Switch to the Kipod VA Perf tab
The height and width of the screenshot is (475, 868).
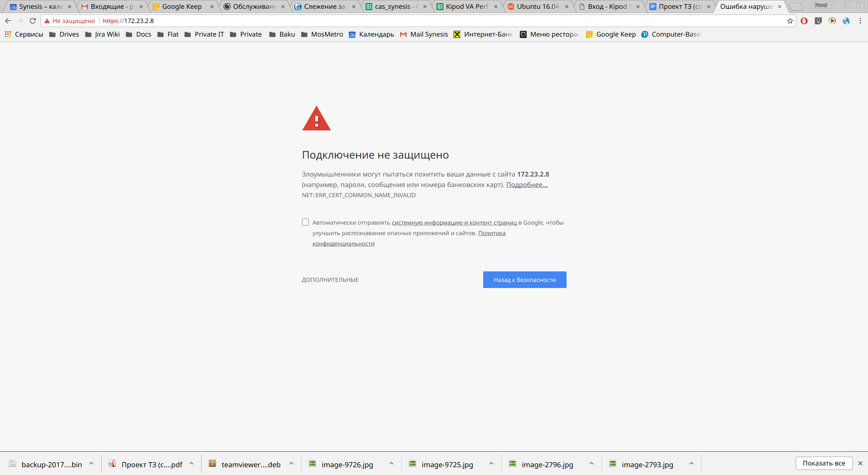click(467, 6)
